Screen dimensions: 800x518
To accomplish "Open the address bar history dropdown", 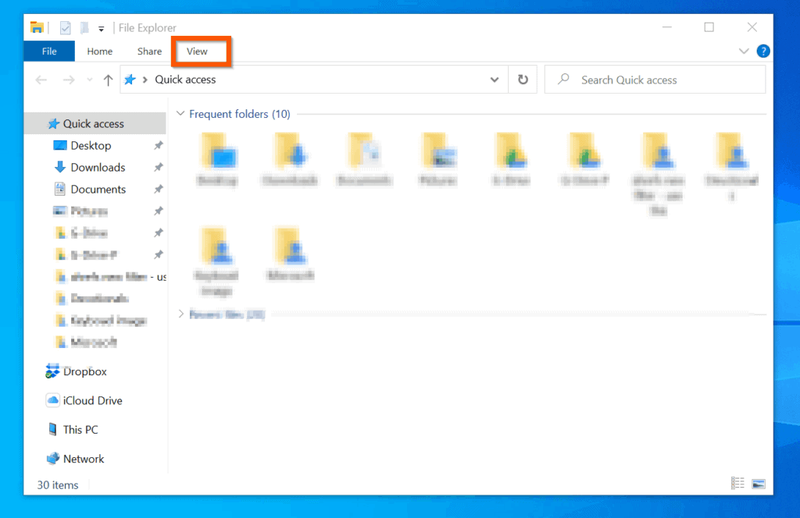I will [x=494, y=80].
